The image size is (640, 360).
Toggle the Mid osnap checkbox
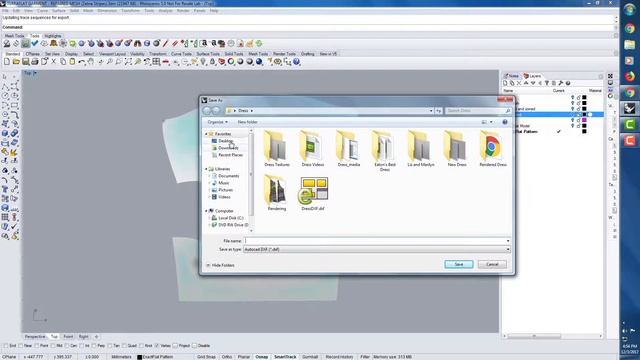click(x=53, y=346)
